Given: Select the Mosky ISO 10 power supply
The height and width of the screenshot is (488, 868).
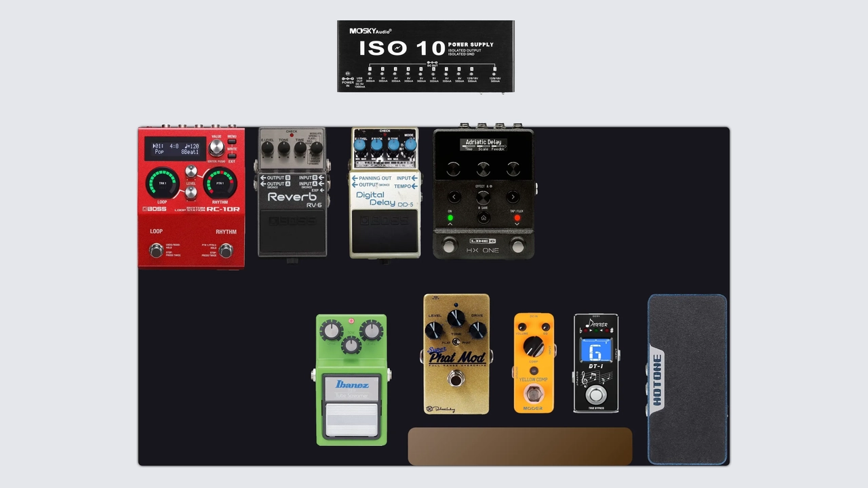Looking at the screenshot, I should click(x=425, y=56).
